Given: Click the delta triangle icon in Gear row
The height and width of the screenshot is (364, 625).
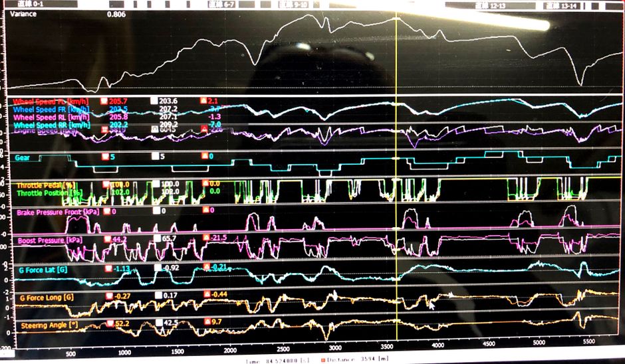Looking at the screenshot, I should pyautogui.click(x=205, y=156).
